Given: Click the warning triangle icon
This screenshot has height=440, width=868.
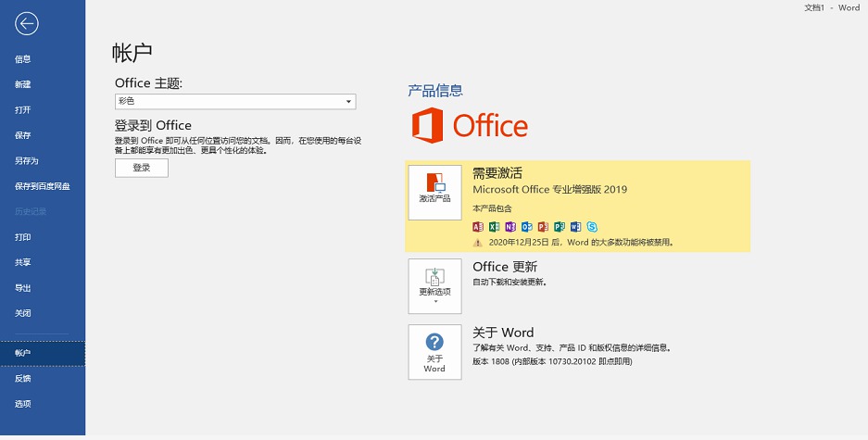Looking at the screenshot, I should [478, 243].
